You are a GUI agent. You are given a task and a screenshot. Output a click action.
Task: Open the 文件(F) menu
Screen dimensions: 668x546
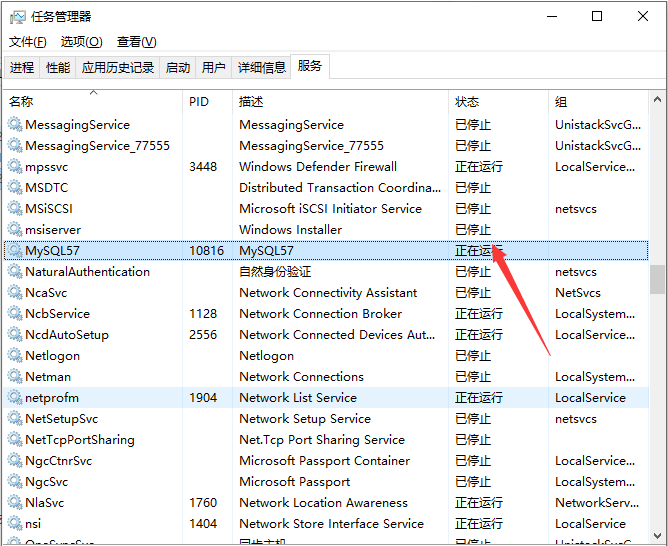click(28, 42)
